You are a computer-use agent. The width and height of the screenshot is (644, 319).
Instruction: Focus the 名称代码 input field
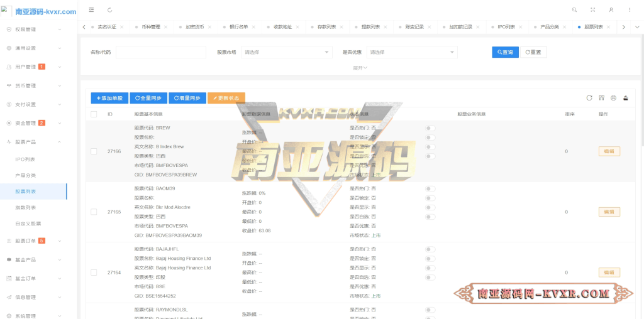[161, 52]
